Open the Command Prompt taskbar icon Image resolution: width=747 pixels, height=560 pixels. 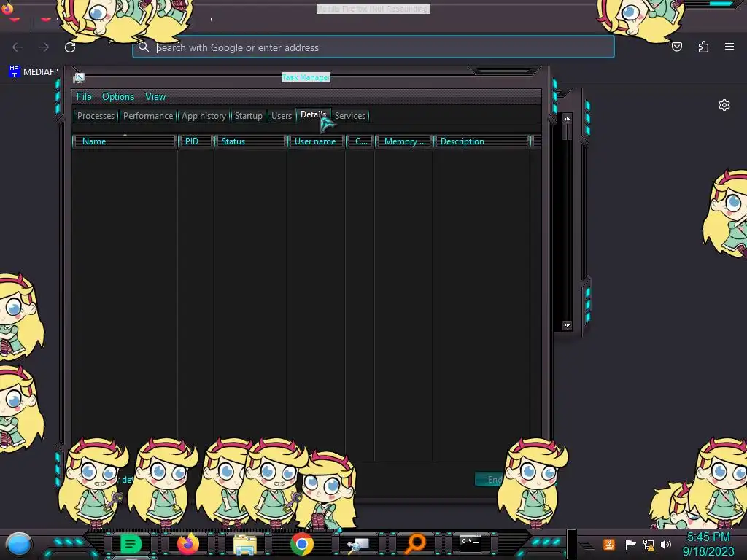click(x=471, y=543)
